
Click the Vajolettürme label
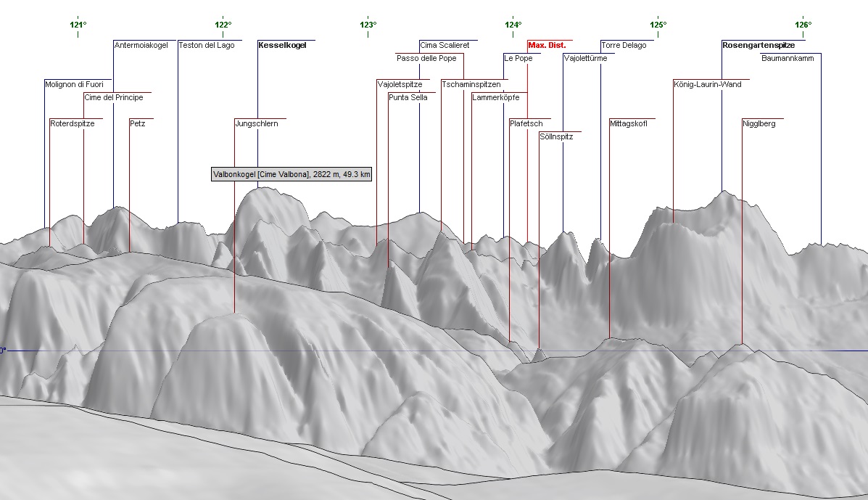pyautogui.click(x=584, y=58)
